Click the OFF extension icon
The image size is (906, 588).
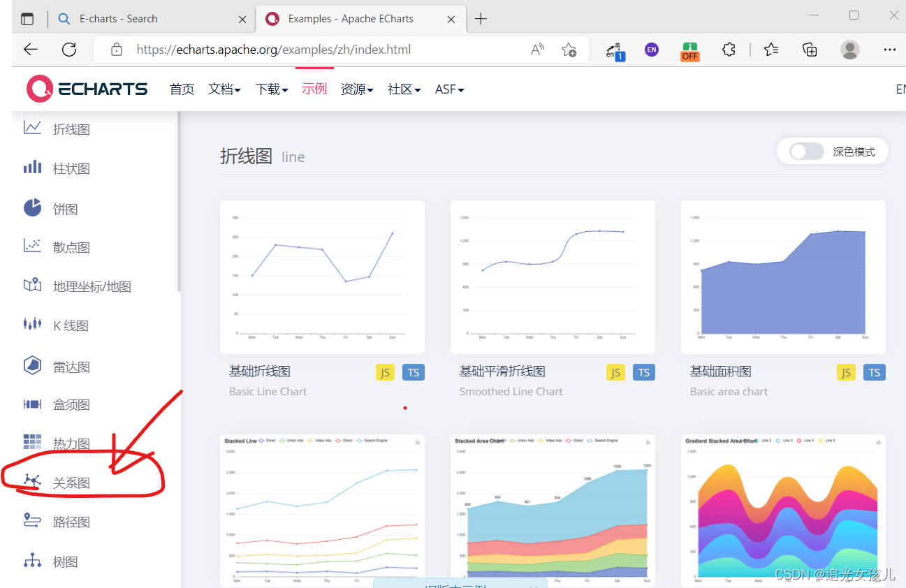click(690, 51)
